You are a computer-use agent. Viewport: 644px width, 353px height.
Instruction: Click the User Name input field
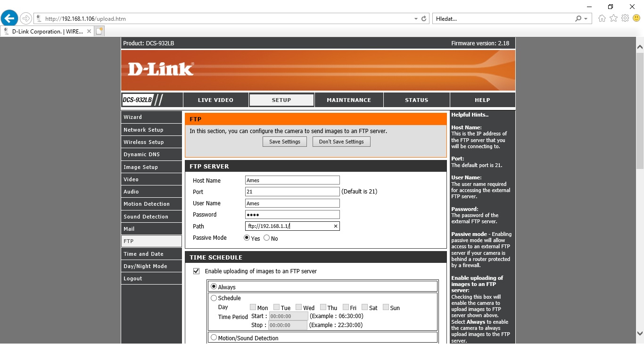pos(292,203)
